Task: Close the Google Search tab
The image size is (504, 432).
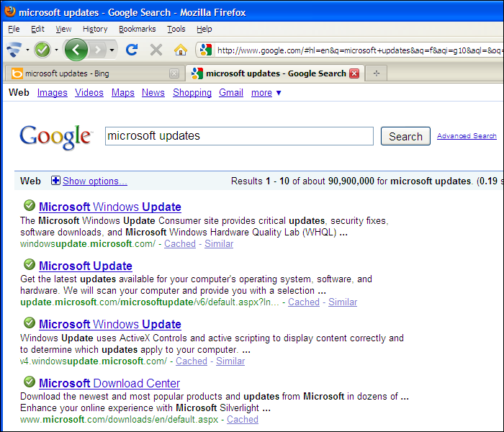Action: pyautogui.click(x=354, y=73)
